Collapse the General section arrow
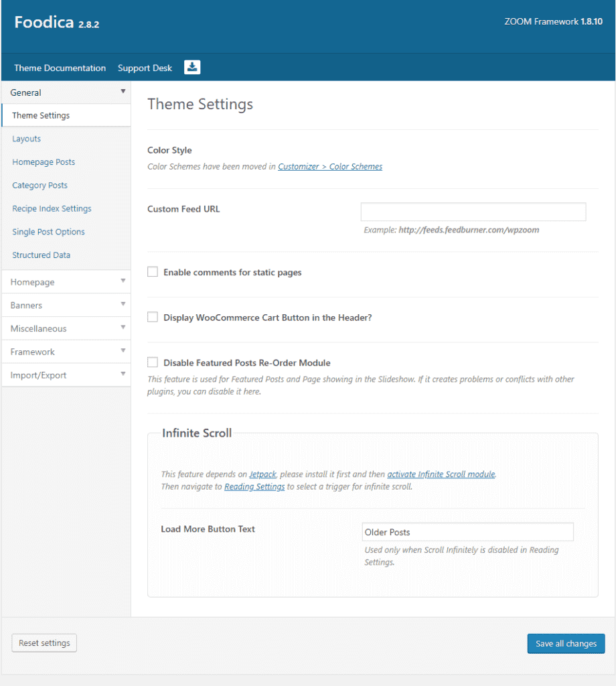The image size is (616, 686). pyautogui.click(x=123, y=91)
